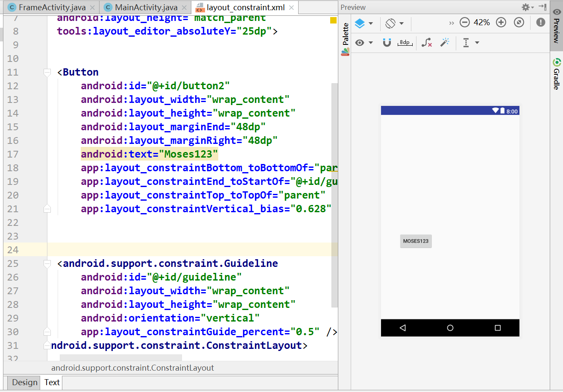Open gear settings dropdown arrow
This screenshot has width=563, height=392.
pyautogui.click(x=533, y=8)
